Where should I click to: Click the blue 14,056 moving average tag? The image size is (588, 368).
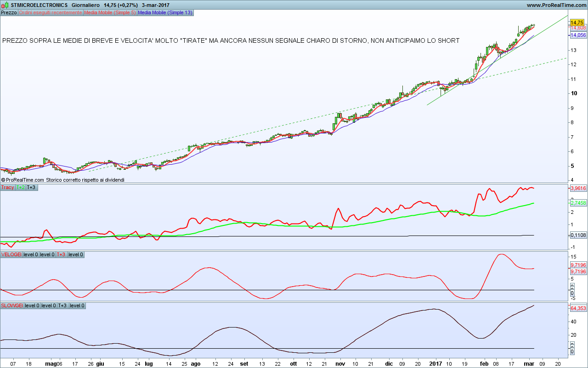578,35
